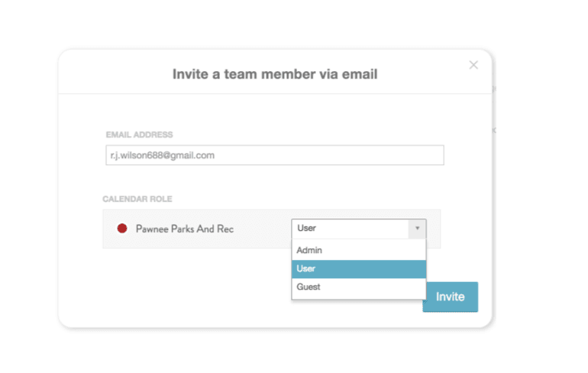Screen dimensions: 588x373
Task: Choose Admin from the role list
Action: pos(310,250)
